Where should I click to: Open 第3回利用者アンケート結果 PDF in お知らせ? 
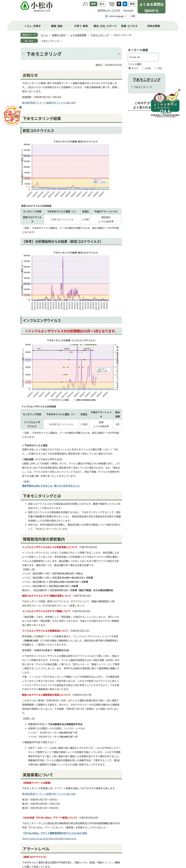pos(49,103)
